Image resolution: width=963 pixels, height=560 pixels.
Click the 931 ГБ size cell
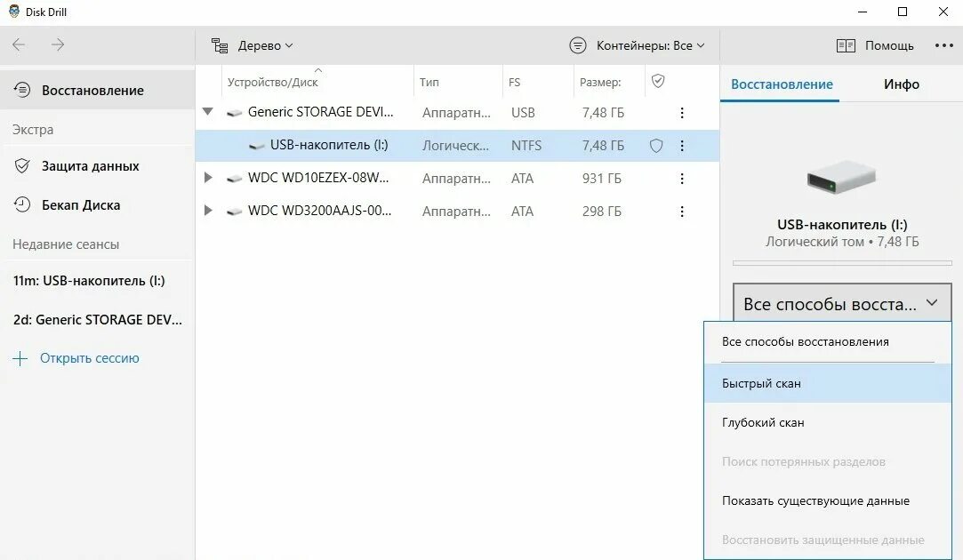coord(602,179)
